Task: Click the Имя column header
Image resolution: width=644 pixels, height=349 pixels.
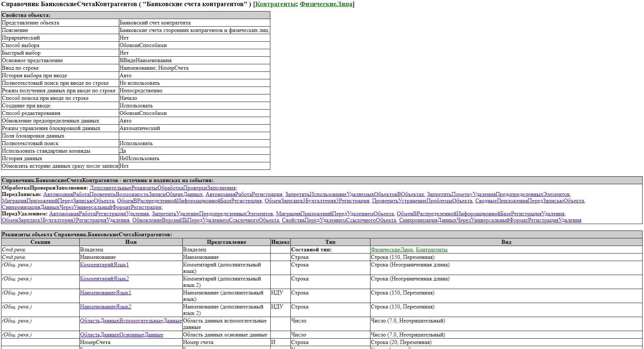Action: (x=131, y=242)
